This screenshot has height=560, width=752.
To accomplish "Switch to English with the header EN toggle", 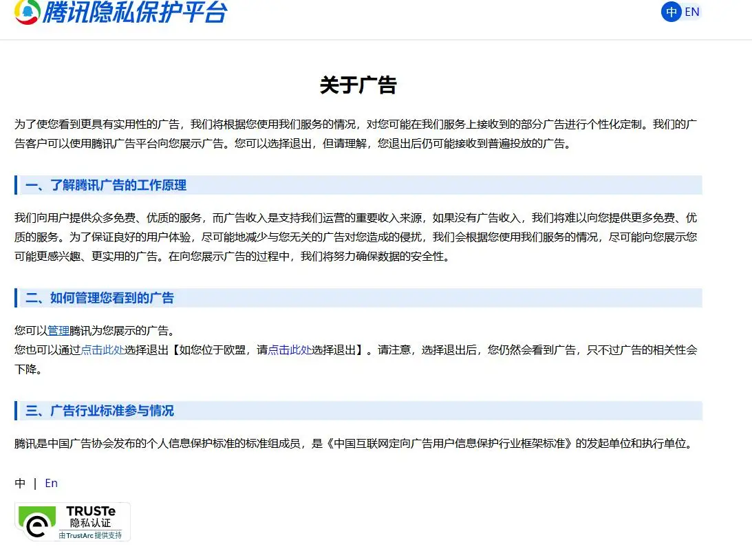I will (691, 12).
